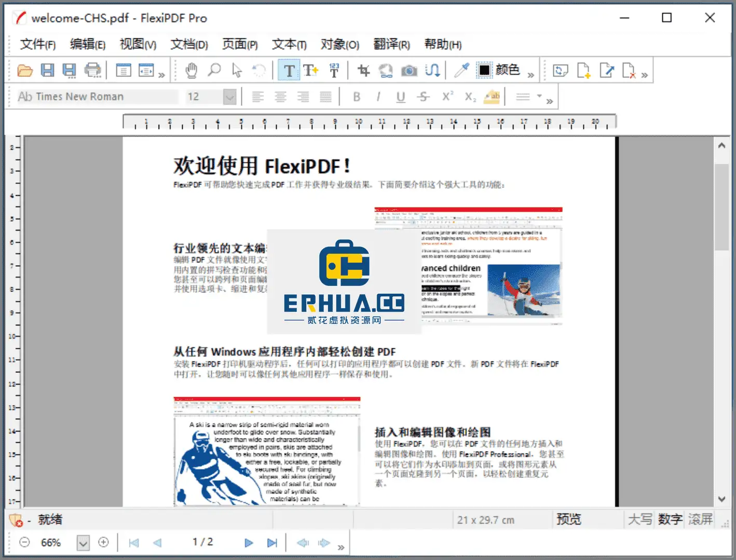Toggle bold formatting

[357, 97]
